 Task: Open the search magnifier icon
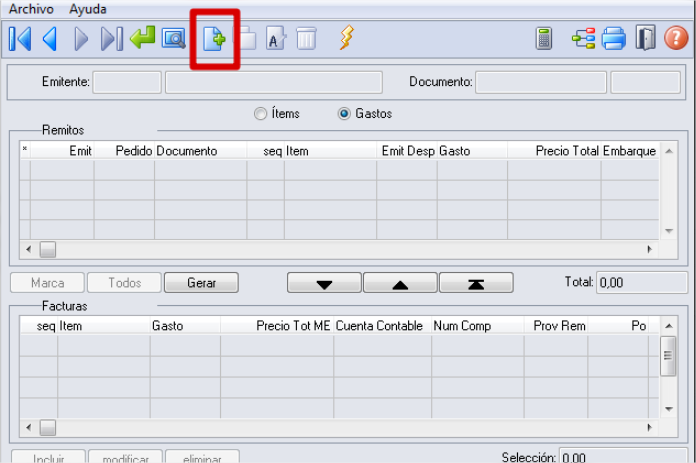coord(173,39)
